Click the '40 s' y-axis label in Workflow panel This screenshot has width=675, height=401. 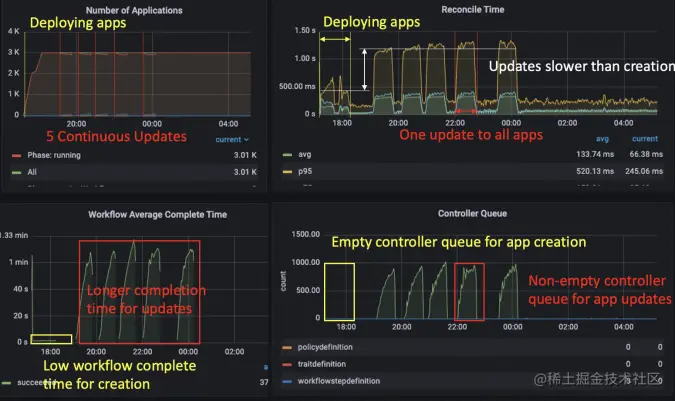click(21, 289)
